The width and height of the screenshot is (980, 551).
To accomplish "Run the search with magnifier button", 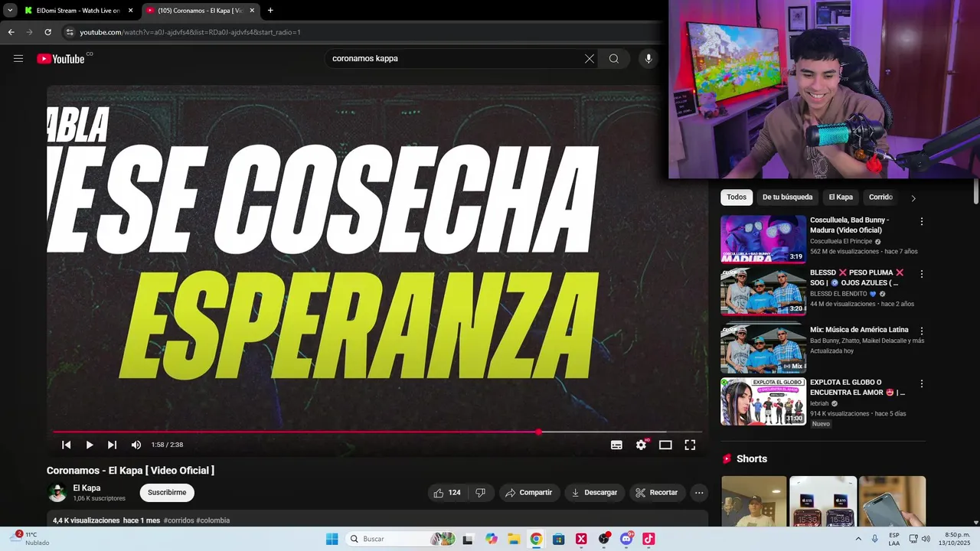I will coord(614,58).
